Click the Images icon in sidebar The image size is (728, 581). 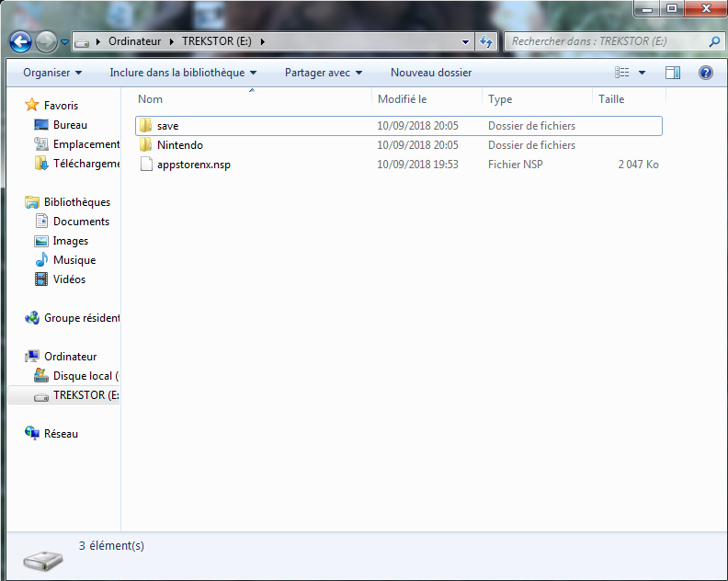click(41, 241)
